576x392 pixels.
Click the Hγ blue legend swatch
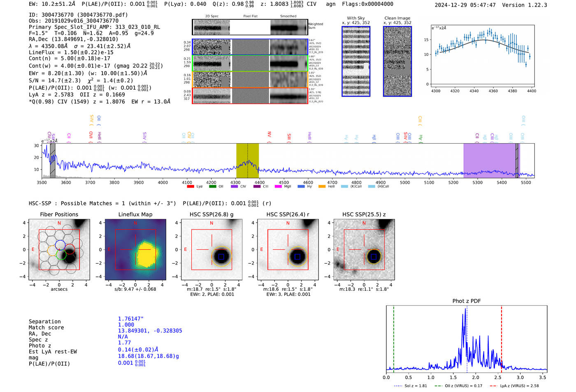pos(301,186)
